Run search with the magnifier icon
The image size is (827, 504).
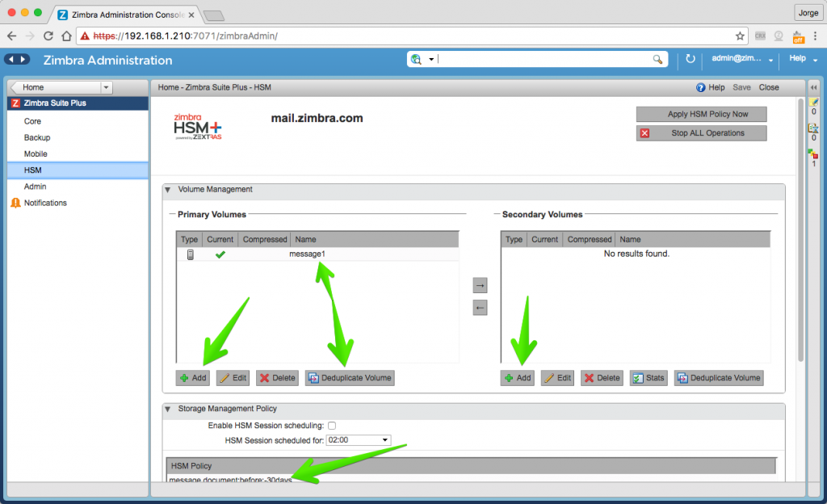pos(657,59)
